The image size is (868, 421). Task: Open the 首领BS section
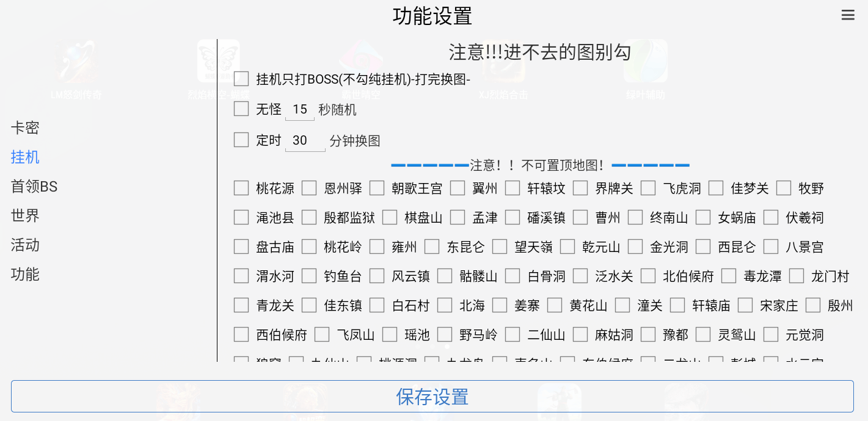coord(34,186)
